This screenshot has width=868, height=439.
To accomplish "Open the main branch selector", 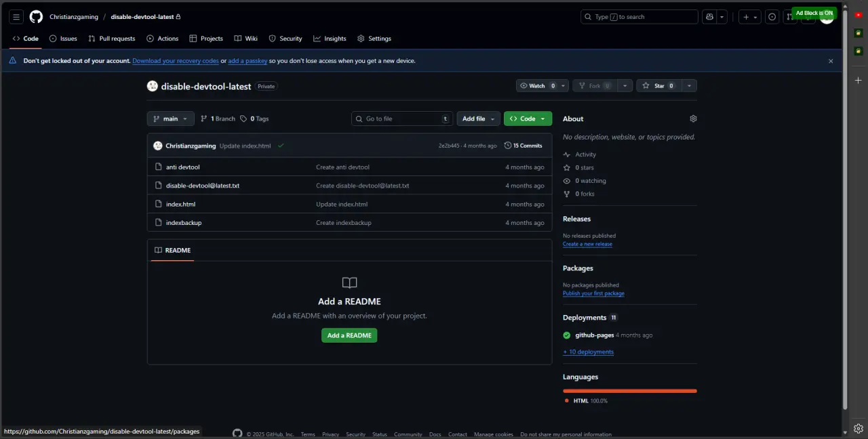I will tap(171, 119).
